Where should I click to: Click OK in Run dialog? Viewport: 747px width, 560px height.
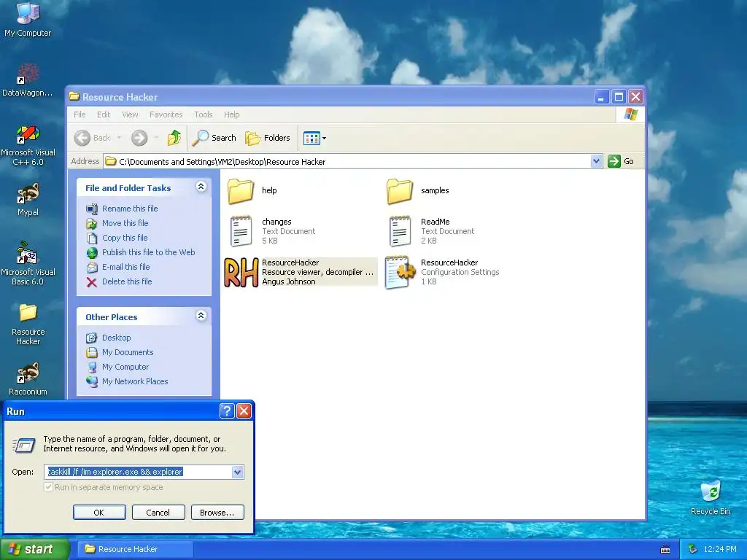click(99, 513)
